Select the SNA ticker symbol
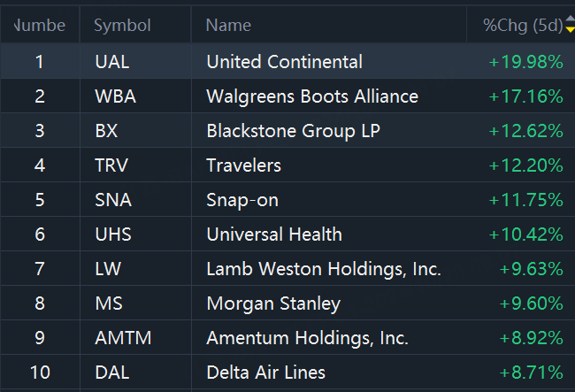 112,200
